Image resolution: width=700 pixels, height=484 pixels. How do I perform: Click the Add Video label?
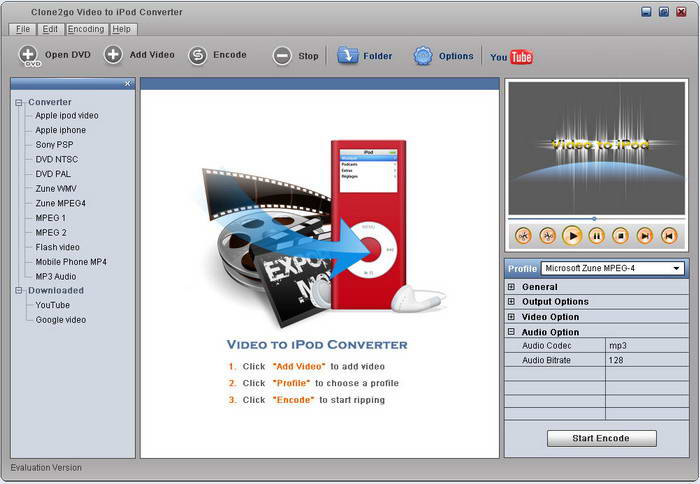pyautogui.click(x=152, y=55)
